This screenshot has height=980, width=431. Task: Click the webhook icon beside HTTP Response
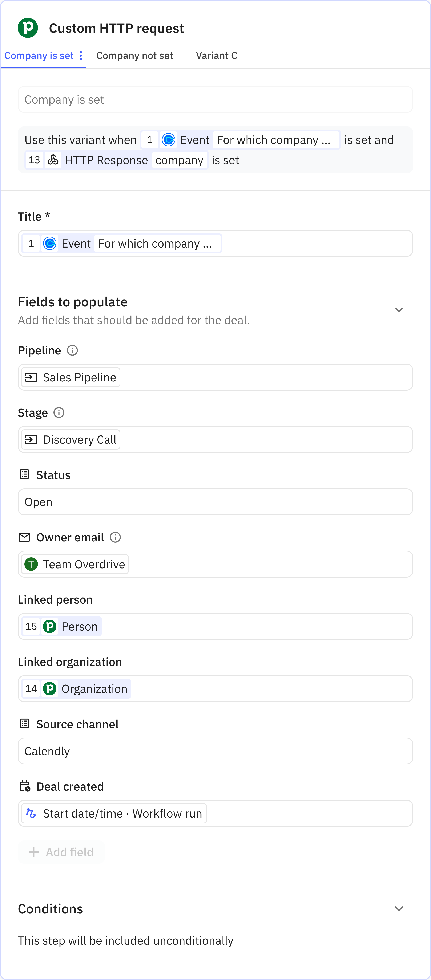coord(53,160)
